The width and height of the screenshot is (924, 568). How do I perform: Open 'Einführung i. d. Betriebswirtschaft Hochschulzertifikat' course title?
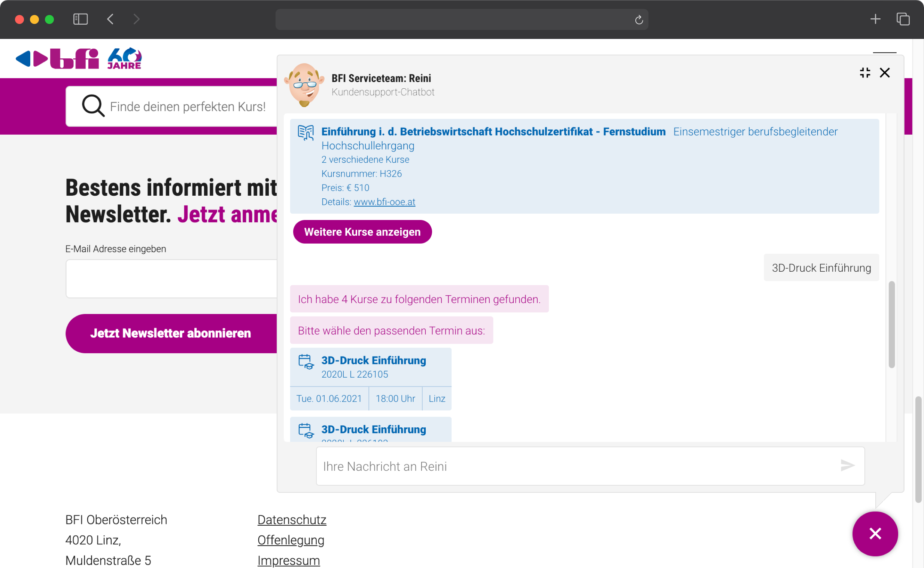point(493,131)
